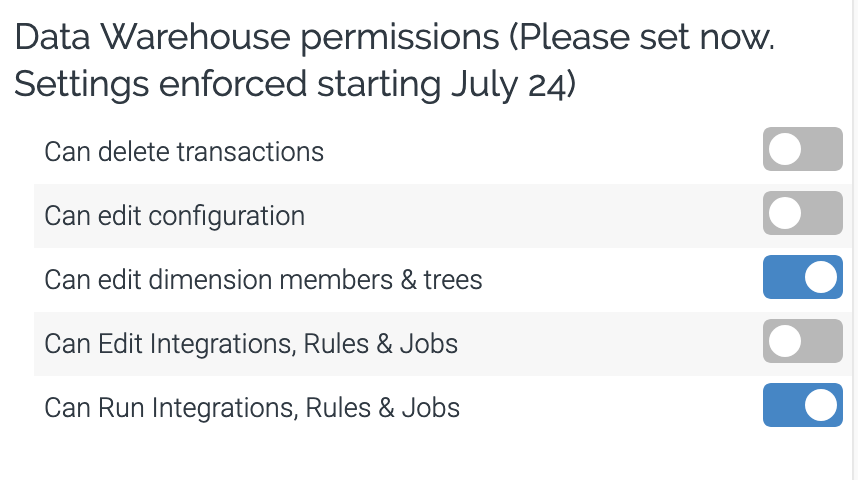Enable Can Edit Integrations, Rules & Jobs
This screenshot has width=858, height=480.
(x=802, y=343)
